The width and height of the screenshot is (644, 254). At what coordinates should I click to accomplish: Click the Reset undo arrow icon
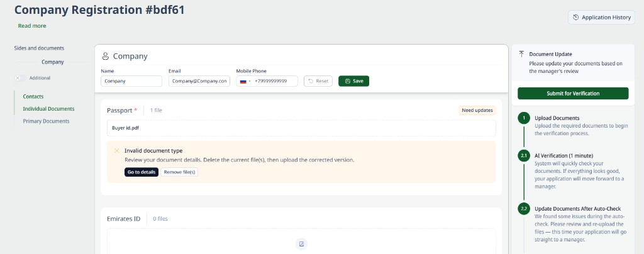coord(311,81)
